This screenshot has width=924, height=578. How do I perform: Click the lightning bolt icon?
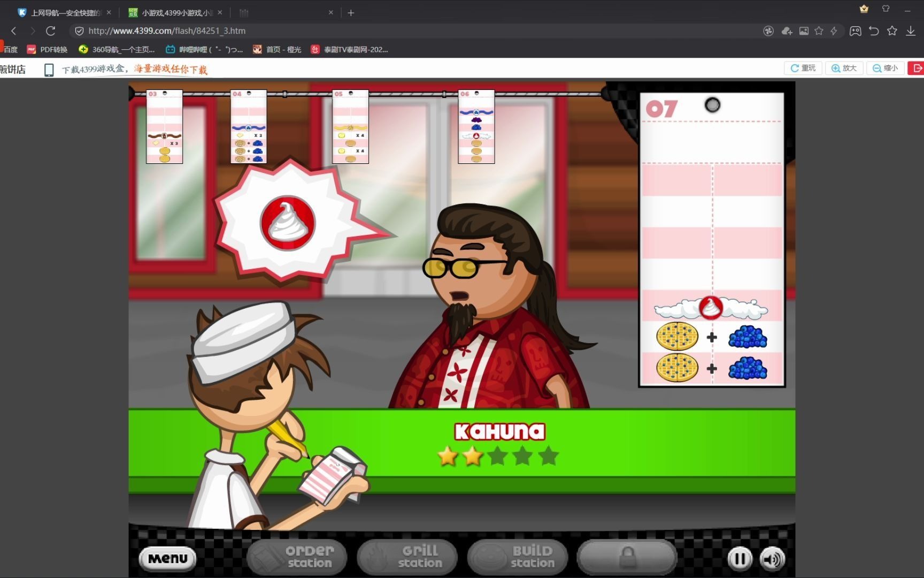834,31
